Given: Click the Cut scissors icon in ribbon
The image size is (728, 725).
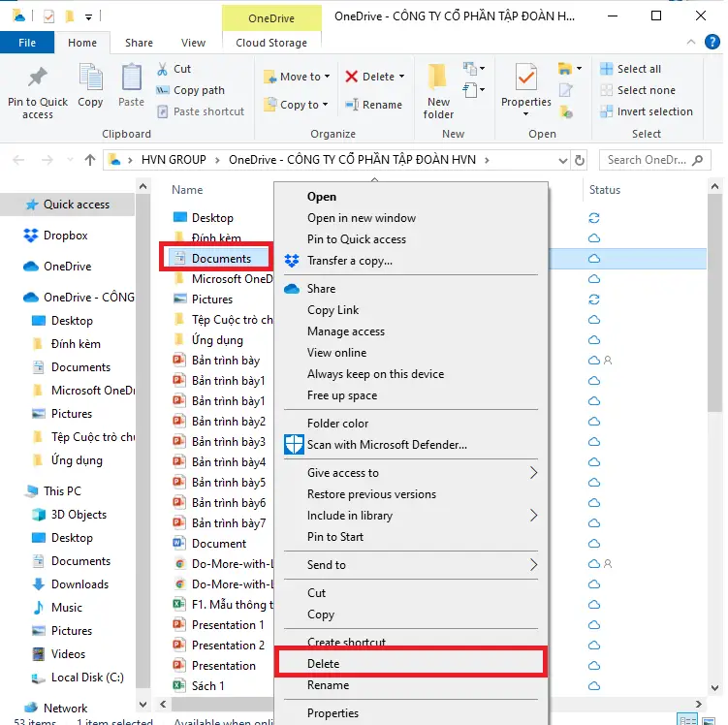Looking at the screenshot, I should click(163, 69).
